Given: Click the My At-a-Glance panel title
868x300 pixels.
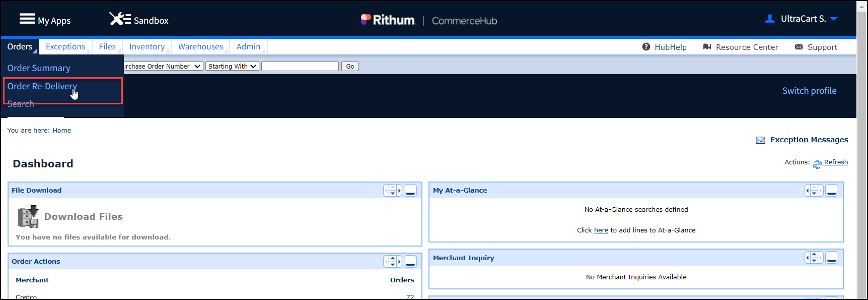Looking at the screenshot, I should pos(460,190).
